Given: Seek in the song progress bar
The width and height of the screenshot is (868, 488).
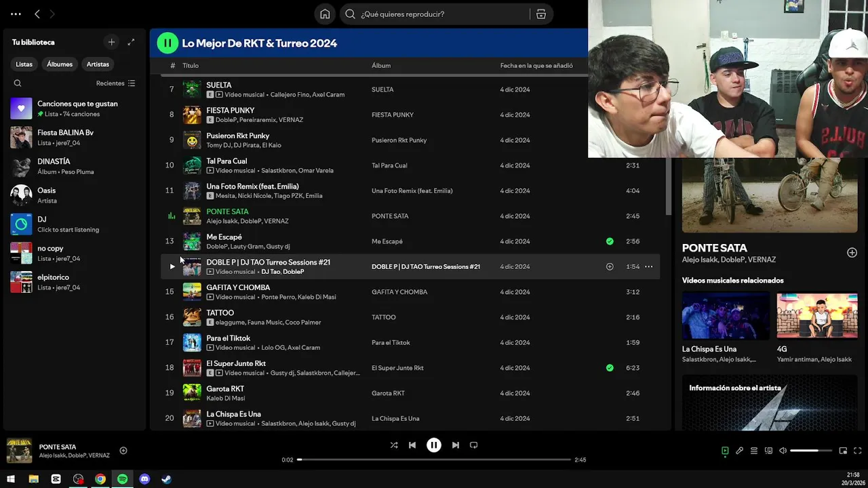Looking at the screenshot, I should pyautogui.click(x=434, y=460).
